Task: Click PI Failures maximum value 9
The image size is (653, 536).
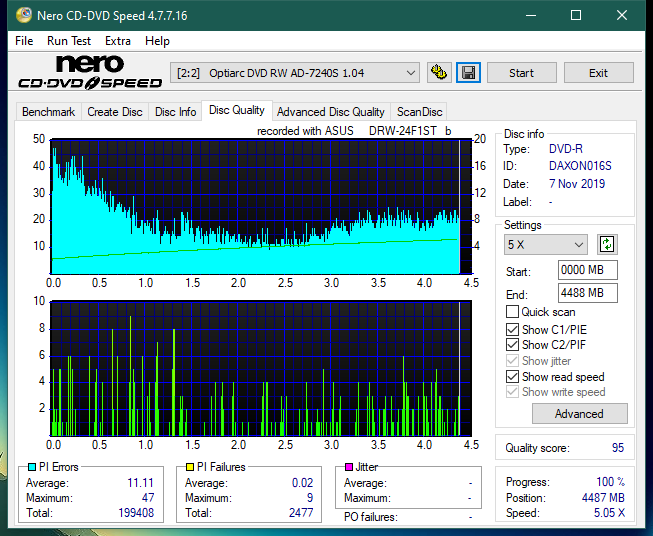Action: click(310, 498)
